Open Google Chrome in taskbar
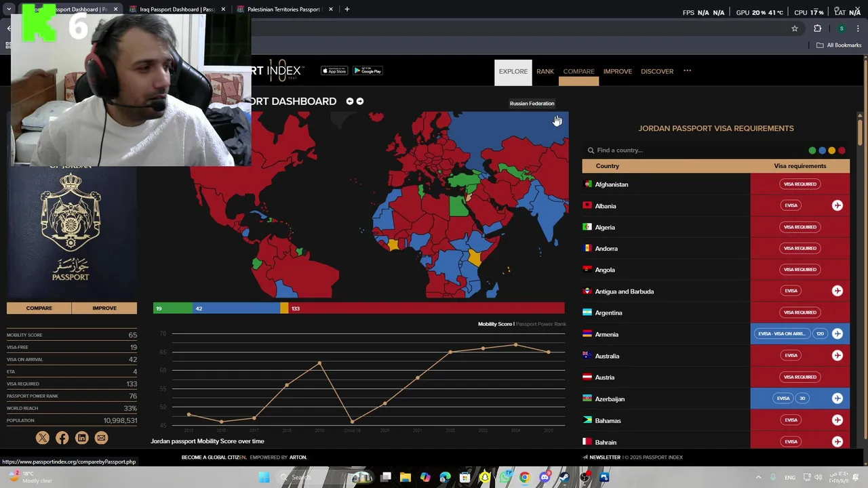This screenshot has width=868, height=488. tap(524, 477)
